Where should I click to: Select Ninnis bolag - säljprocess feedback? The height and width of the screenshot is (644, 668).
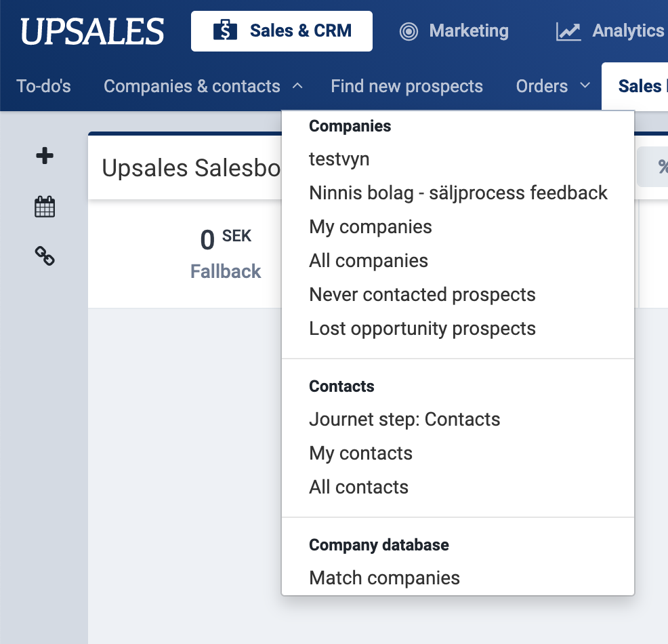click(459, 193)
